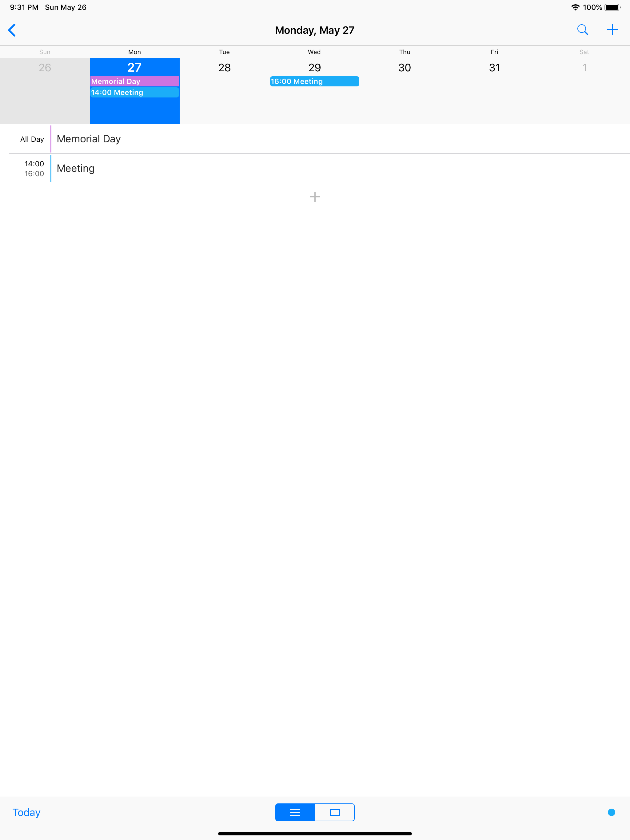This screenshot has width=630, height=840.
Task: Open 14:00 Meeting chip on Monday
Action: point(134,92)
